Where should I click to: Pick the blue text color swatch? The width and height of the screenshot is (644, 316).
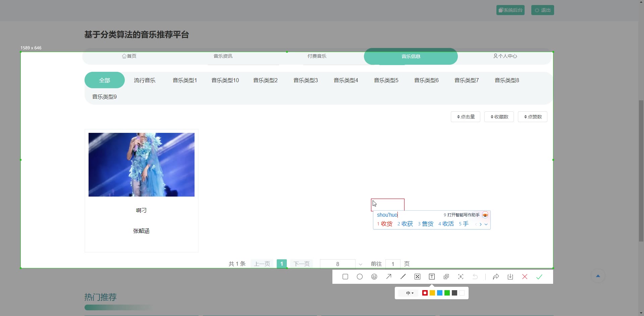click(440, 293)
